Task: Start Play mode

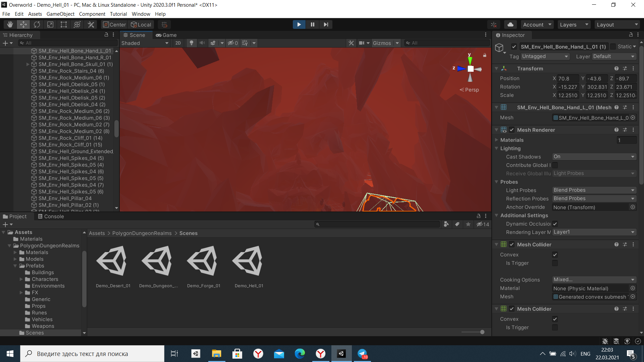Action: click(299, 24)
